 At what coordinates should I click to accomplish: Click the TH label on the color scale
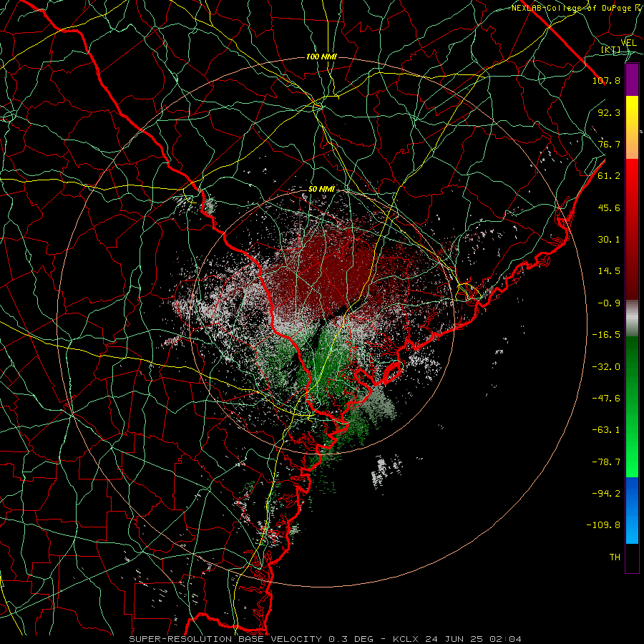click(x=615, y=557)
